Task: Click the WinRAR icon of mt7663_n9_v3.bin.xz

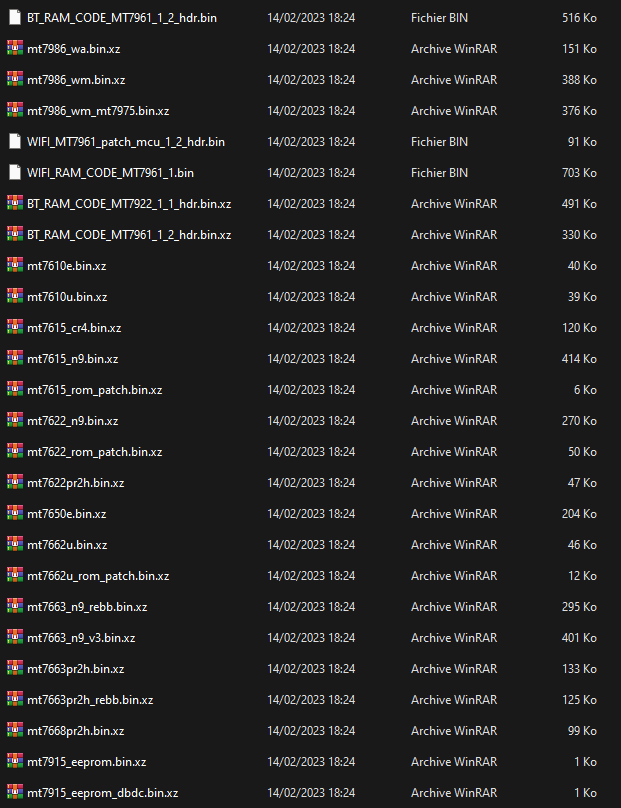Action: 14,638
